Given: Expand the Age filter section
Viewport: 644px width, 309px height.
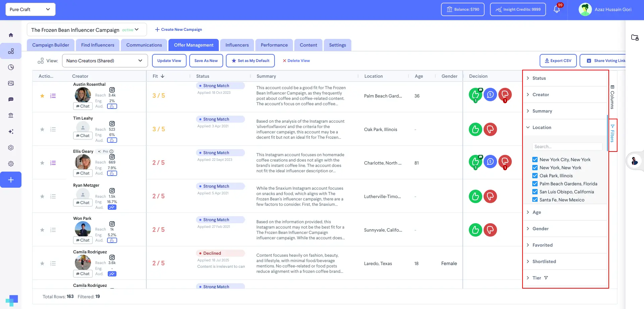Looking at the screenshot, I should point(565,212).
